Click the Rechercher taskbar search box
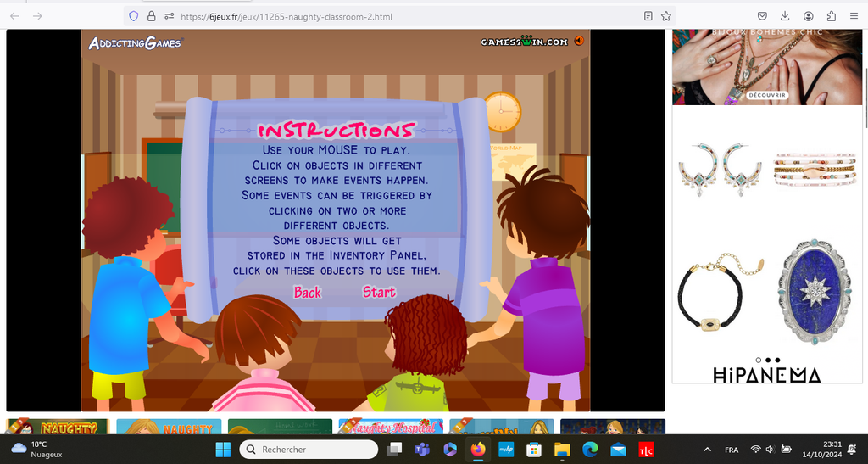This screenshot has height=464, width=868. click(309, 449)
